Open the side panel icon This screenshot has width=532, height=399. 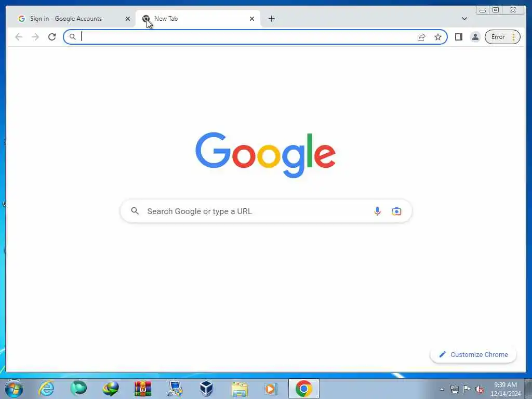click(x=459, y=37)
